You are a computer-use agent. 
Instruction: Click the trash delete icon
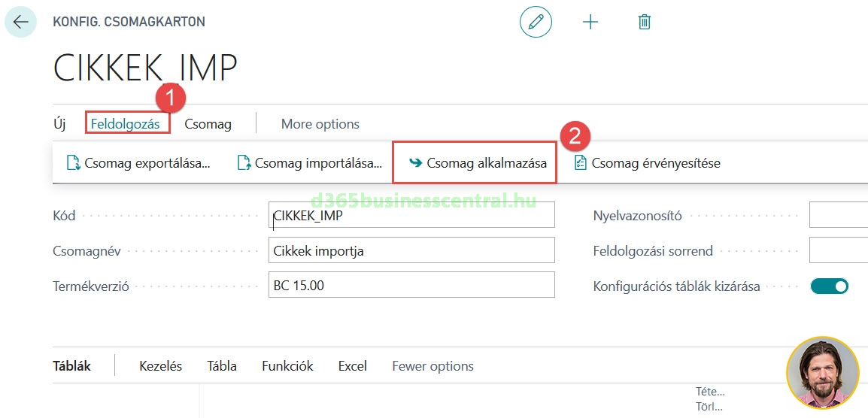tap(644, 22)
